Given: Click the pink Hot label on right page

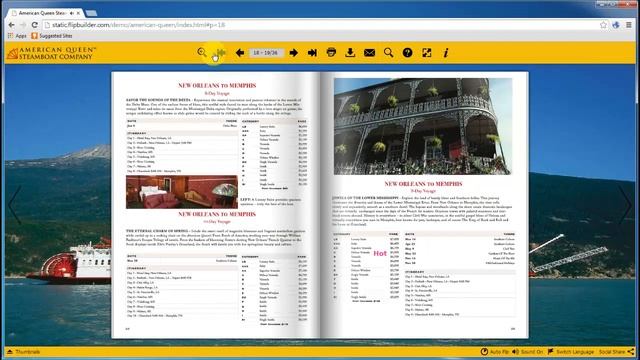Looking at the screenshot, I should 380,253.
